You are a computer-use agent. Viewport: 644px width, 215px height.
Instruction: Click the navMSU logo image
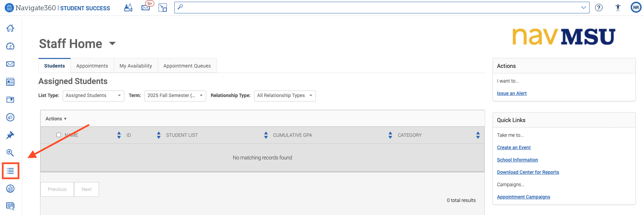pyautogui.click(x=564, y=37)
